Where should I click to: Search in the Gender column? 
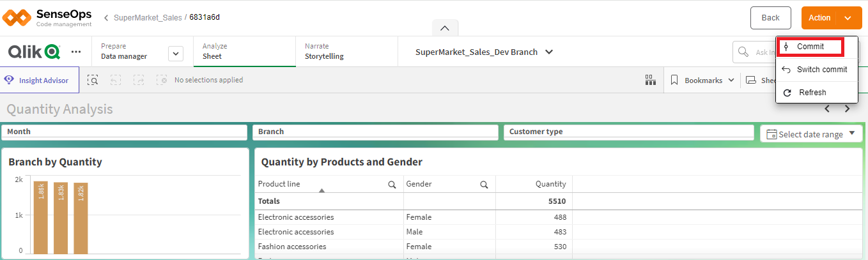coord(484,185)
